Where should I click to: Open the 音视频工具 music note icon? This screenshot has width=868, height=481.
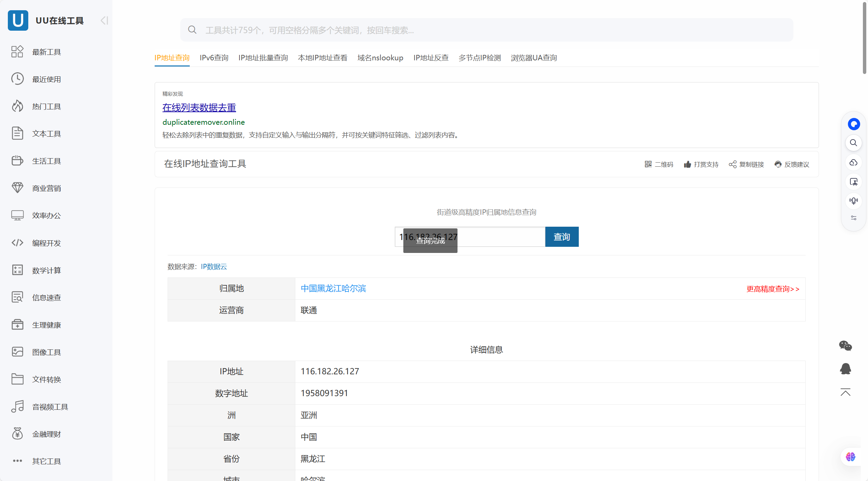point(17,406)
